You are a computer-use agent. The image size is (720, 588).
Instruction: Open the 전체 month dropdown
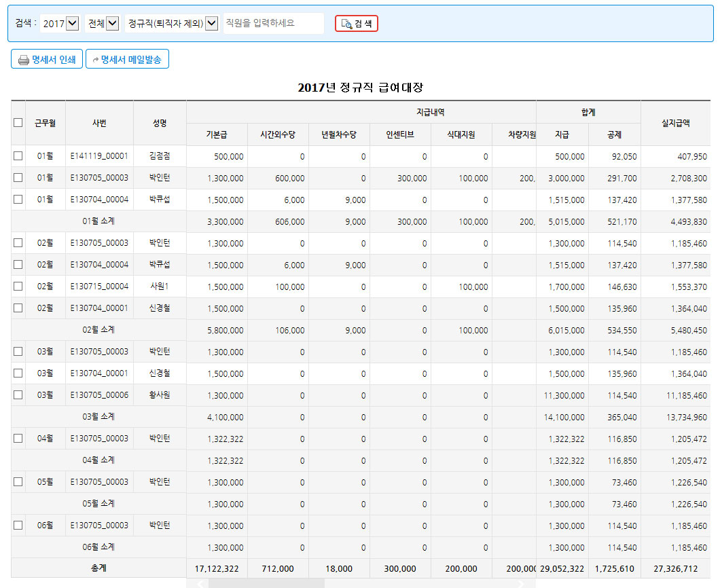(x=103, y=23)
